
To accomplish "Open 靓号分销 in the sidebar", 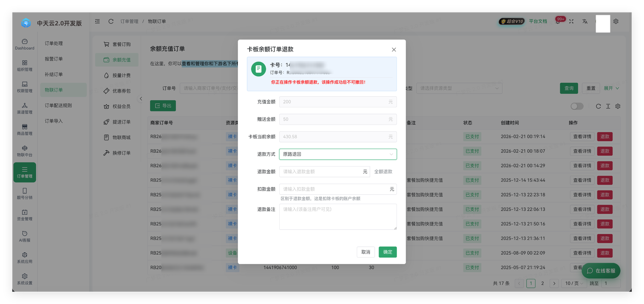I will click(x=24, y=194).
